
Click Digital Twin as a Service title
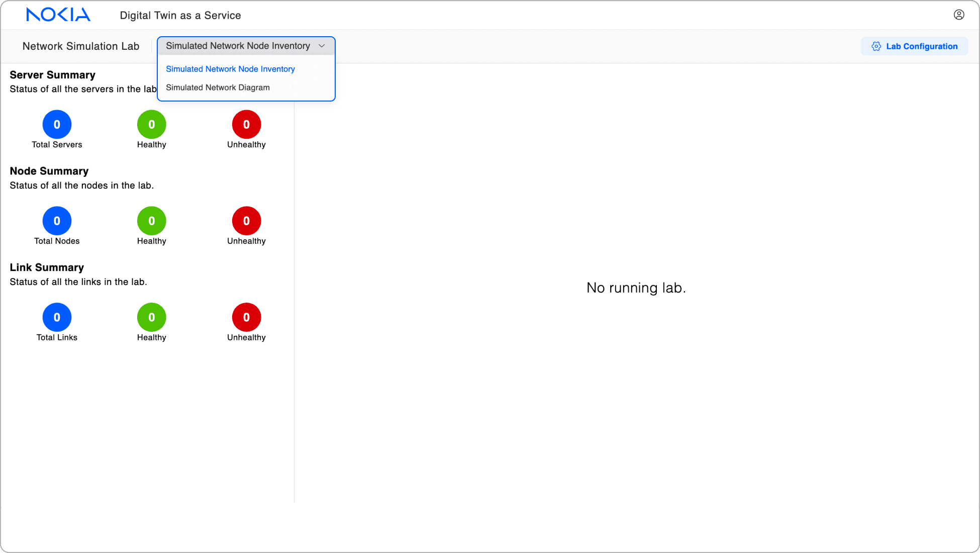[180, 16]
